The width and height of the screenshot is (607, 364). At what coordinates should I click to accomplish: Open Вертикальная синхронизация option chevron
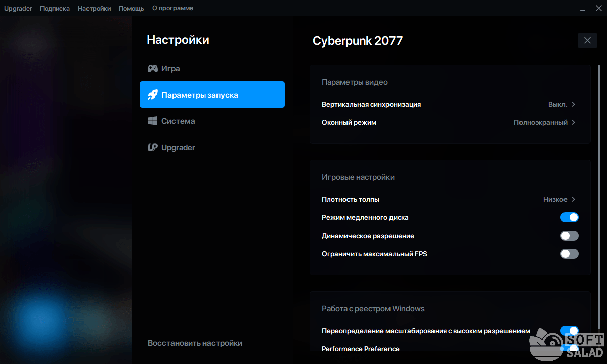[573, 104]
